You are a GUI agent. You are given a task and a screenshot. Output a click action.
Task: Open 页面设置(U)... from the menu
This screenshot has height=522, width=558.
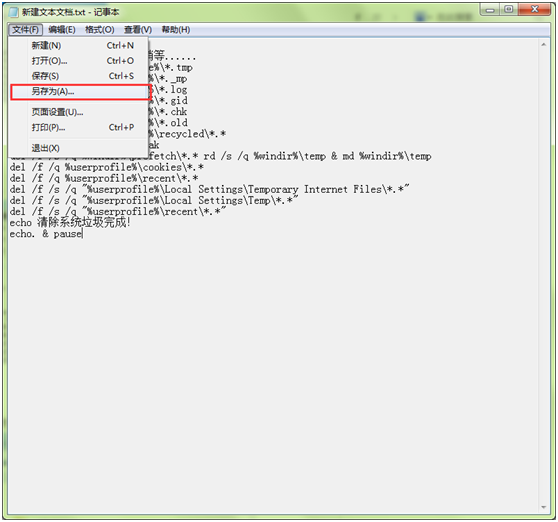(x=79, y=112)
